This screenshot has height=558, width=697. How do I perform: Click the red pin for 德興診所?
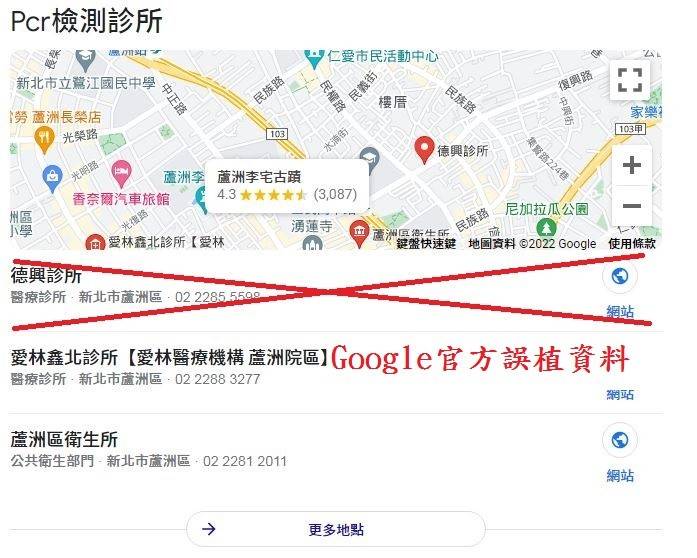424,150
